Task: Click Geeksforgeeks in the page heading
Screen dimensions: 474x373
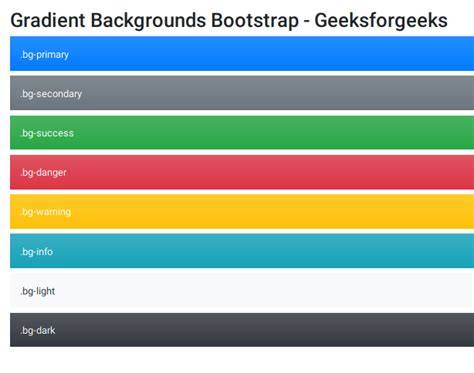Action: [381, 21]
